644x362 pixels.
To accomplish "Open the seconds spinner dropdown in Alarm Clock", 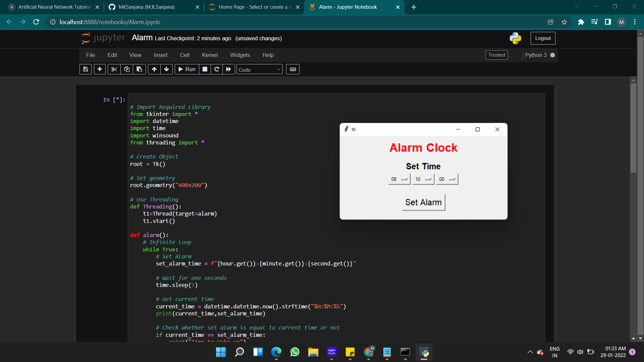I will 452,179.
